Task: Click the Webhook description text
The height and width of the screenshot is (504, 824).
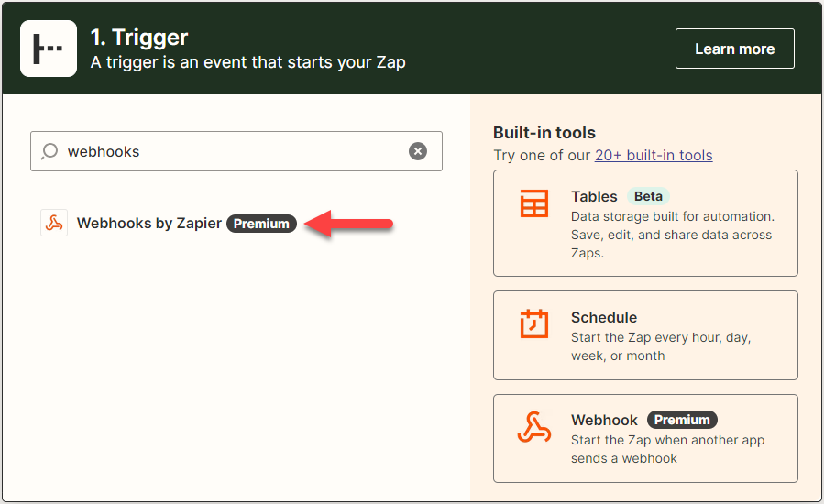Action: pos(667,449)
